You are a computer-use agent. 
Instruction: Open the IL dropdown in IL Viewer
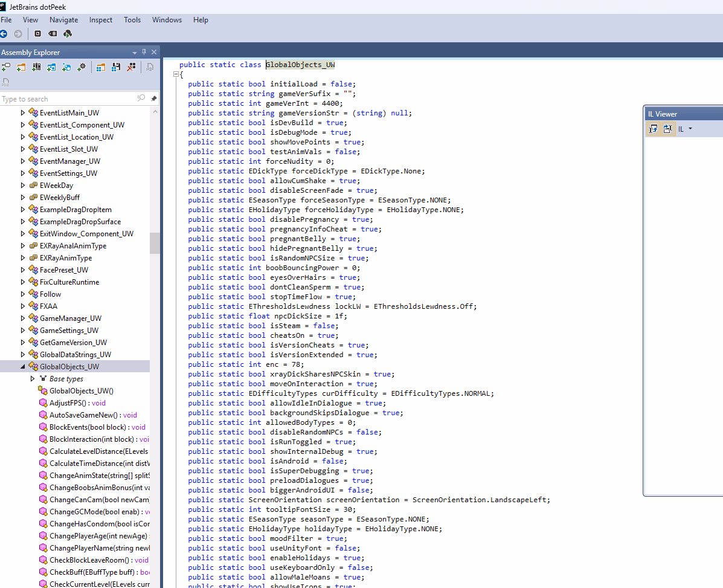(685, 129)
